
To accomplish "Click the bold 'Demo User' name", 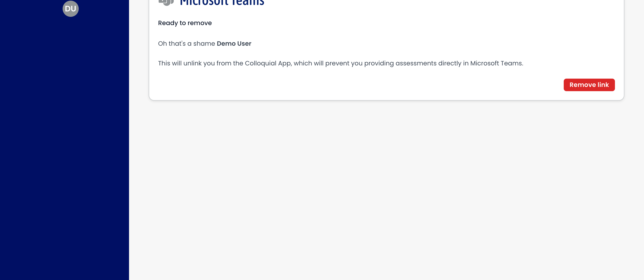I will pos(234,44).
